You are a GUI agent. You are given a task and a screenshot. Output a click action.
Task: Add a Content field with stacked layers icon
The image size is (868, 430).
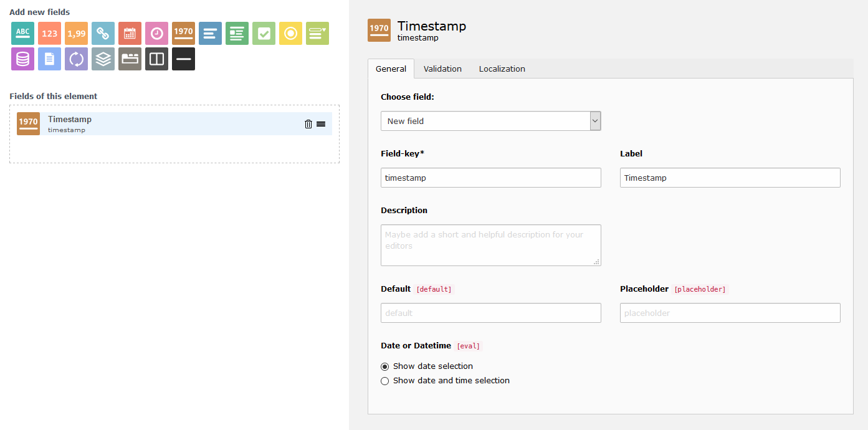click(x=103, y=59)
